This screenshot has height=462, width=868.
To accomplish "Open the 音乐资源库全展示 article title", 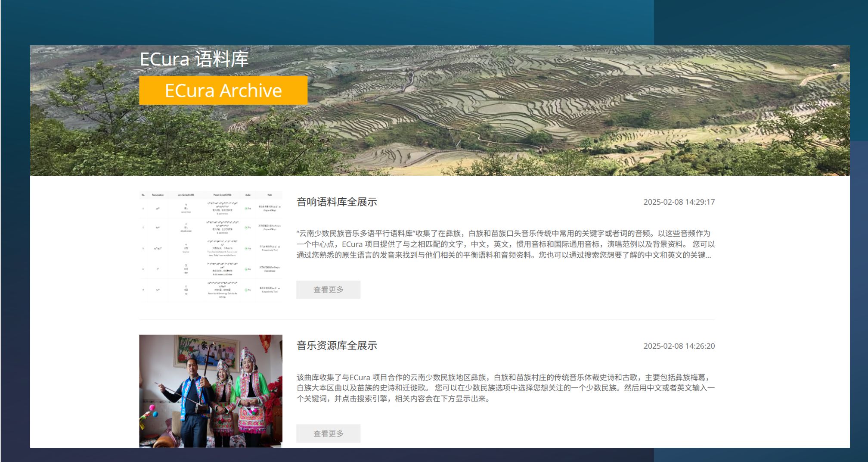I will [337, 346].
